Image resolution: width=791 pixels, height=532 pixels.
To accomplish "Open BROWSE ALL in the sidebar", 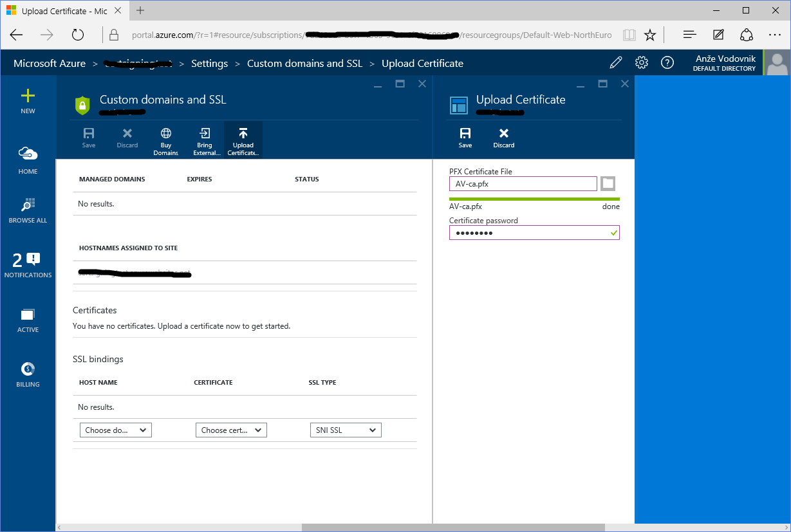I will tap(28, 210).
